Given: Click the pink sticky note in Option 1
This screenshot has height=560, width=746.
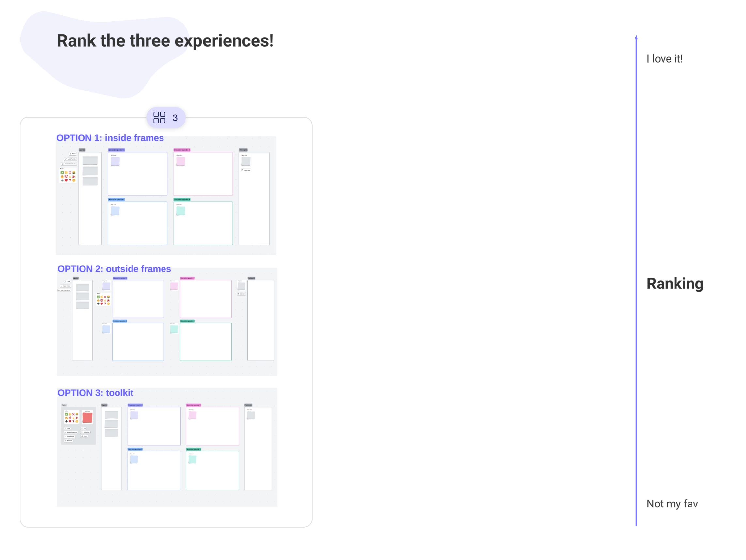Looking at the screenshot, I should [x=180, y=161].
